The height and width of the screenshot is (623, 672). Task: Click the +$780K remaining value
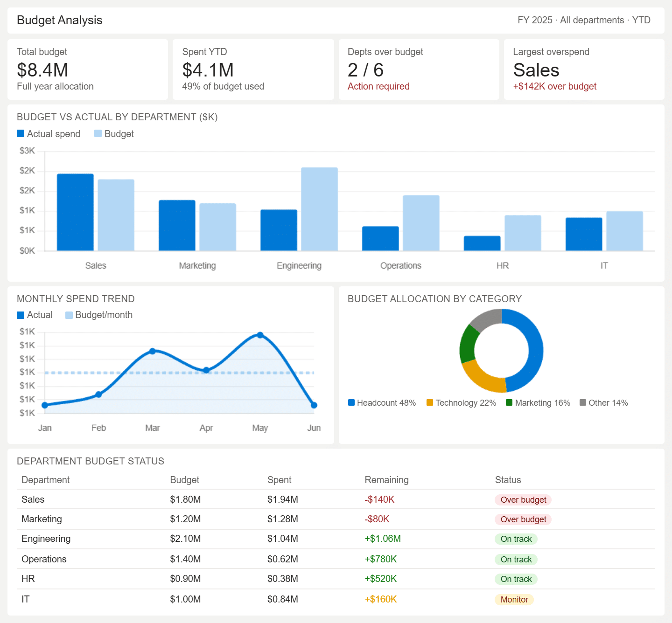tap(380, 559)
